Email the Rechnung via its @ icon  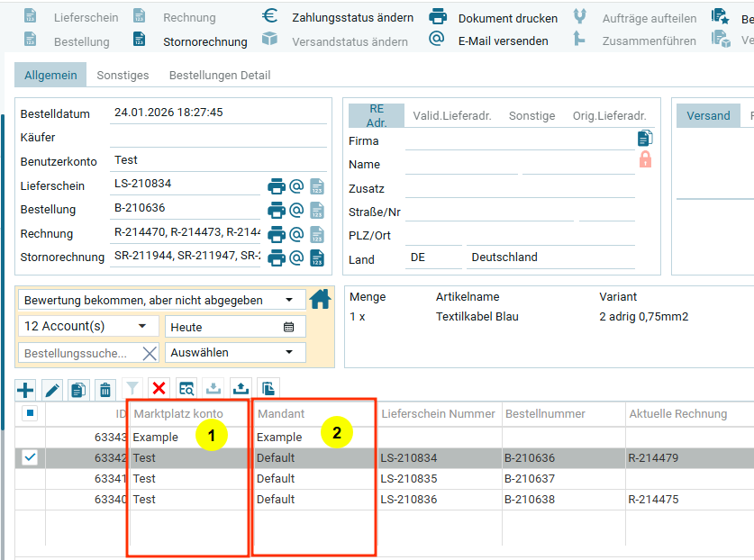[296, 234]
